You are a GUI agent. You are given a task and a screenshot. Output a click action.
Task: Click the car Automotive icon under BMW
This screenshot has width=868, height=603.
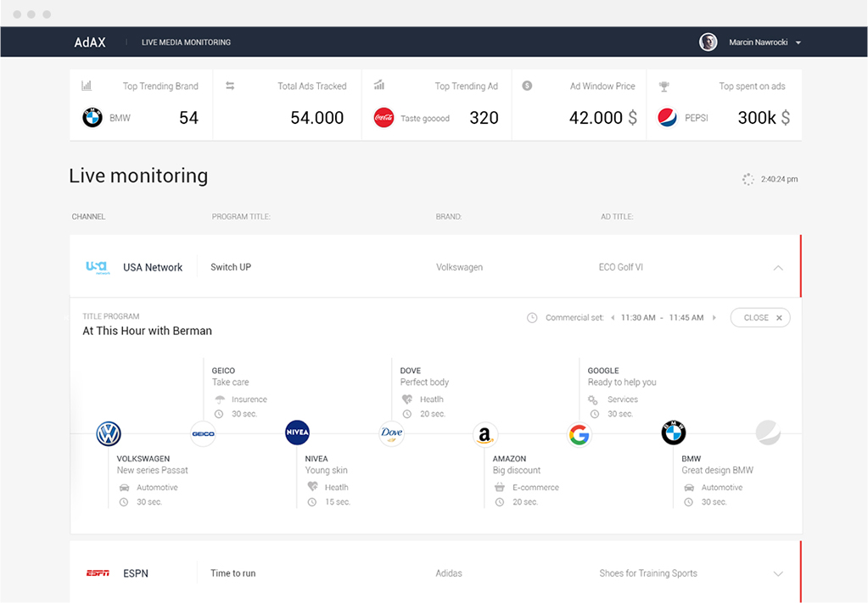click(689, 488)
